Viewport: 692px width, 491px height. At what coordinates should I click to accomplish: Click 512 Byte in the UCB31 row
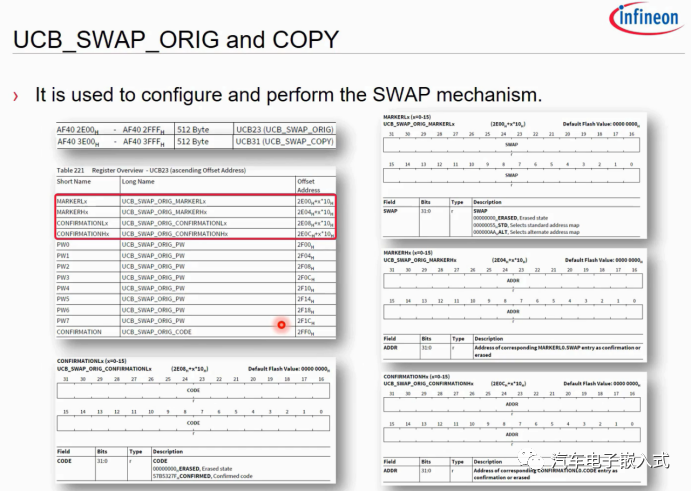193,142
